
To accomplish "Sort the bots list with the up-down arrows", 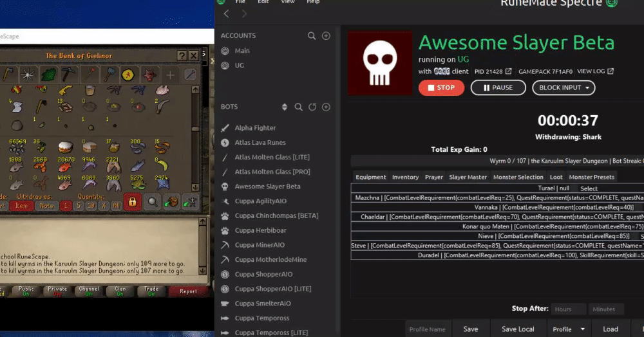I will (285, 107).
